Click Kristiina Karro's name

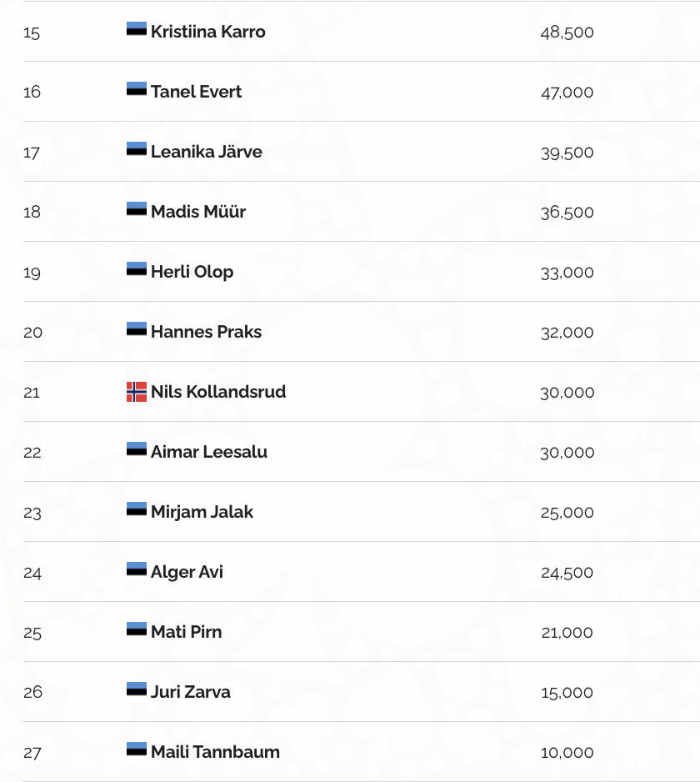(207, 32)
